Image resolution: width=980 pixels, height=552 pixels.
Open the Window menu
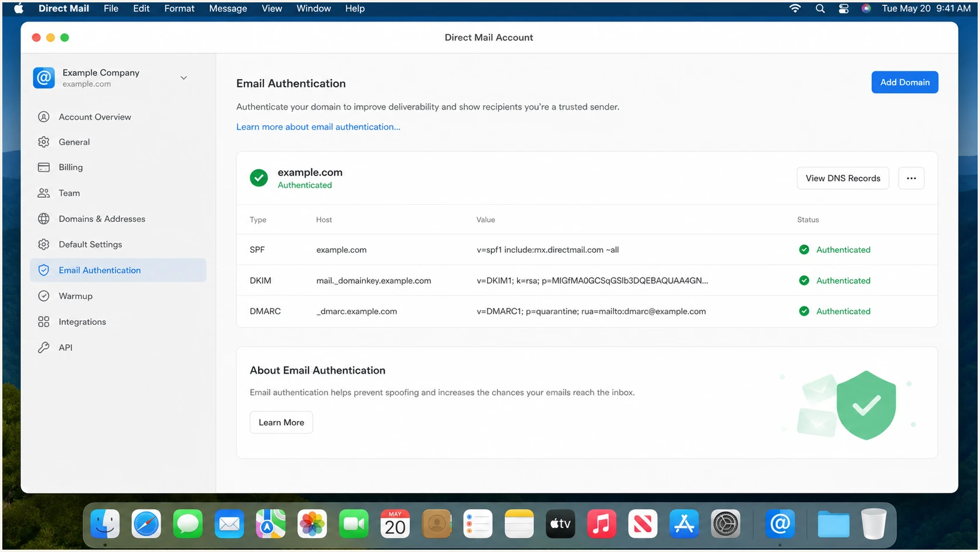pyautogui.click(x=314, y=8)
